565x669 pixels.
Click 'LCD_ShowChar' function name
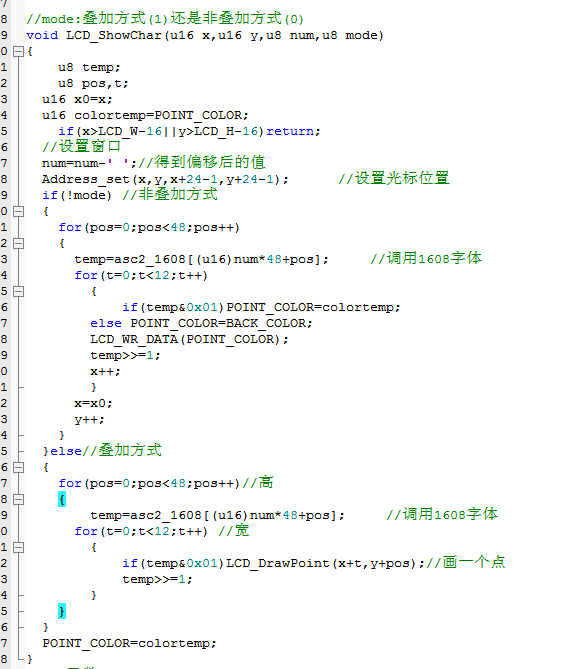click(x=114, y=35)
